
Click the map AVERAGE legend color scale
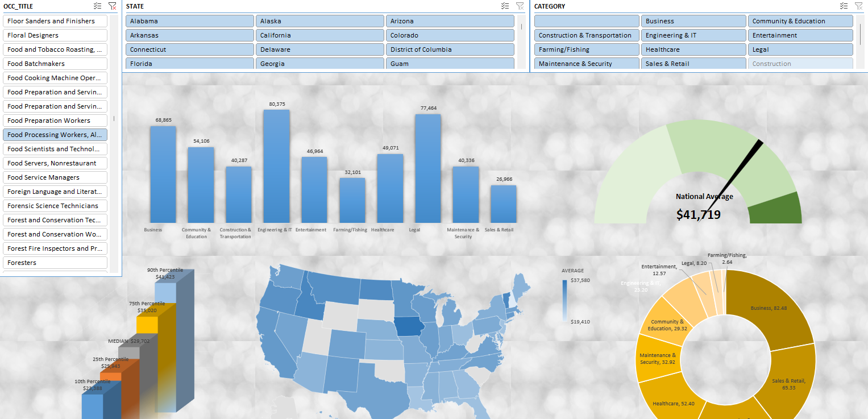pyautogui.click(x=564, y=301)
